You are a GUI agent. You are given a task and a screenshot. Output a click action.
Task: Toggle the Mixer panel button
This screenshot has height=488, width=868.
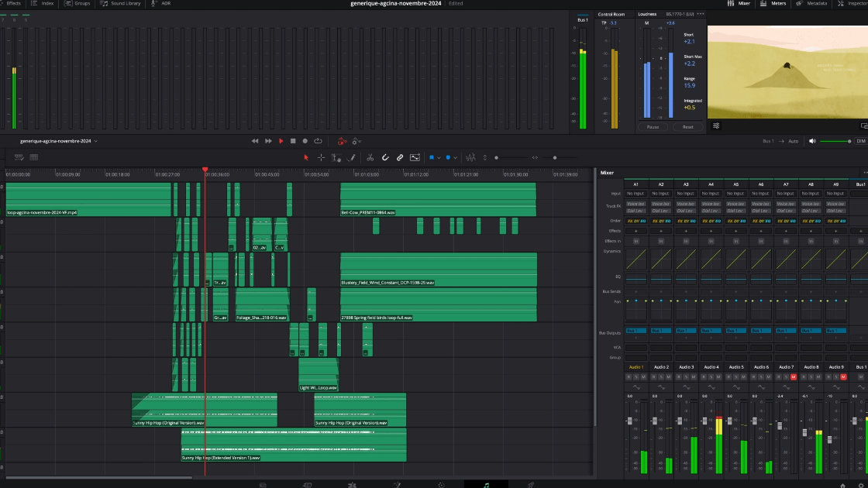tap(739, 3)
